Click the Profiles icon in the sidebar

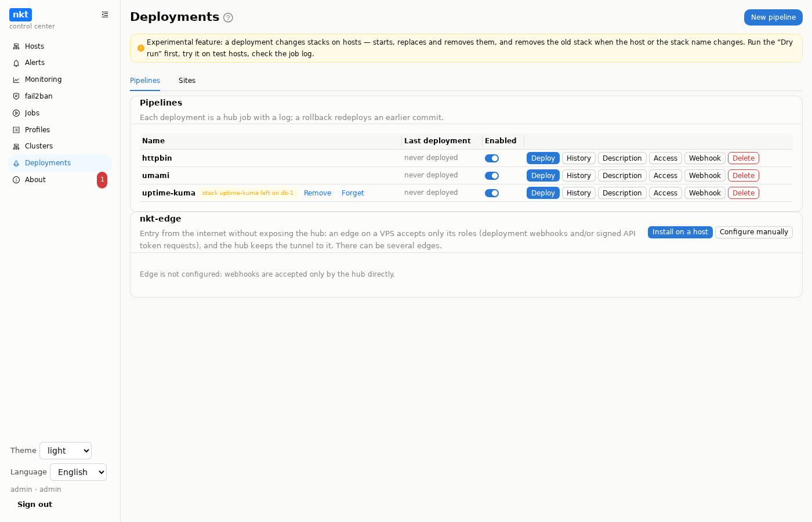[16, 130]
